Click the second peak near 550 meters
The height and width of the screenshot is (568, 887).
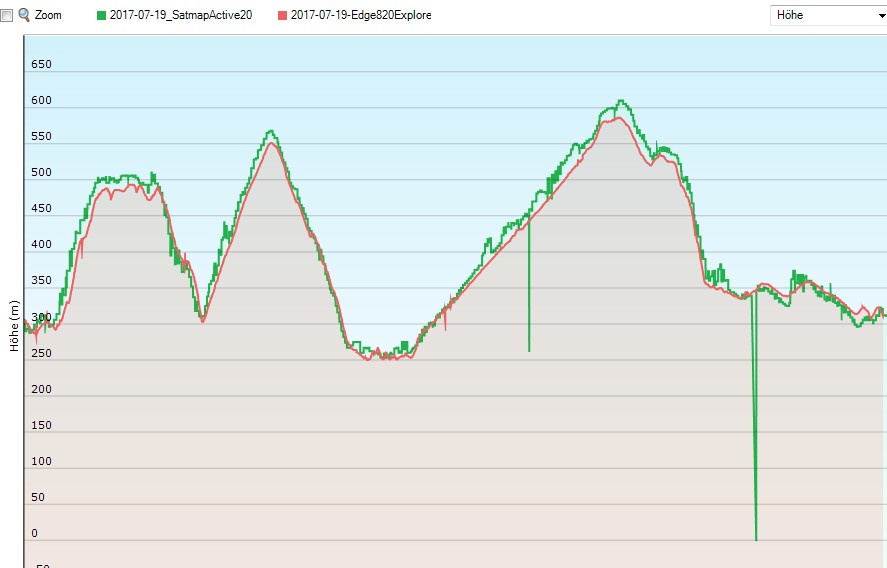[x=270, y=132]
